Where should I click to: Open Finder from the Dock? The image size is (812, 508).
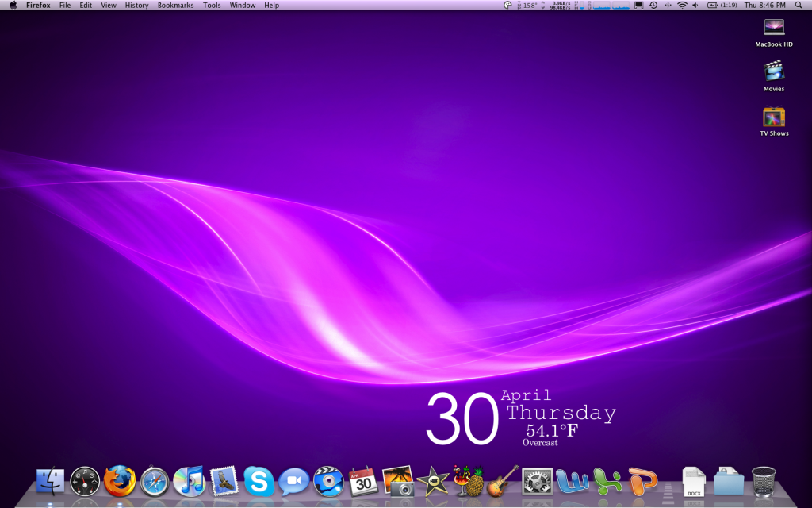click(50, 481)
